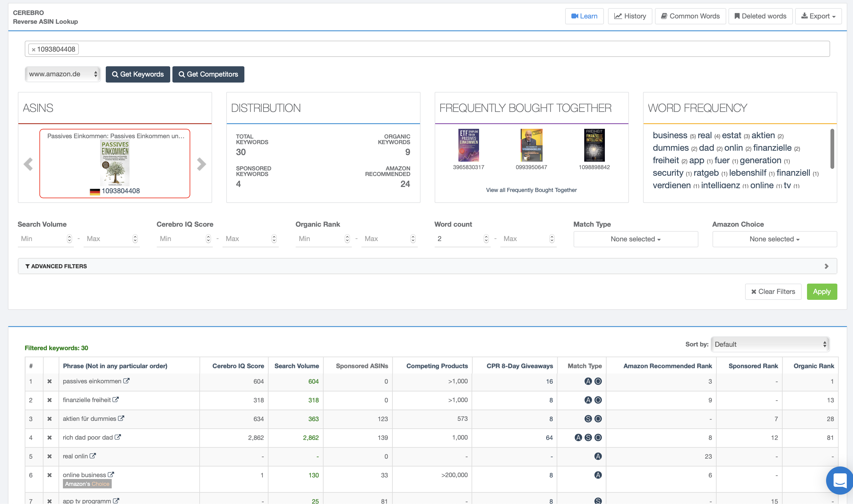Click the Organic match icon in row 1
Viewport: 853px width, 504px height.
point(598,381)
